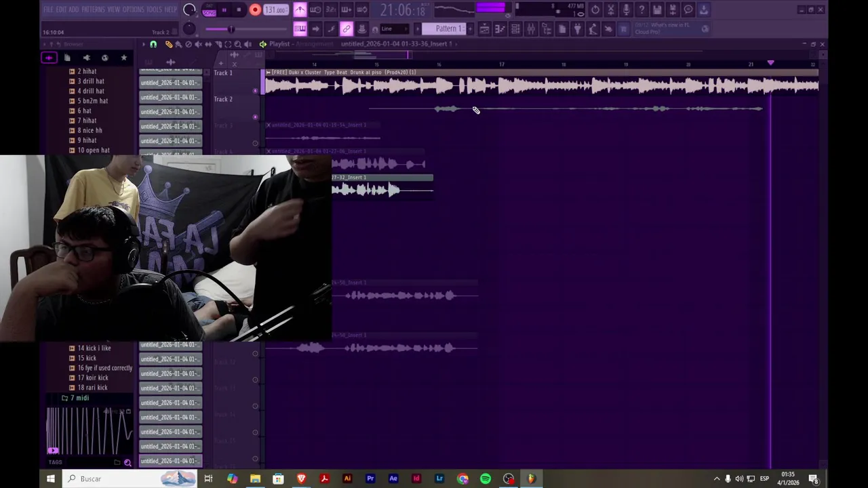The width and height of the screenshot is (868, 488).
Task: Toggle wait-for-input-to-start-playing icon
Action: click(315, 9)
